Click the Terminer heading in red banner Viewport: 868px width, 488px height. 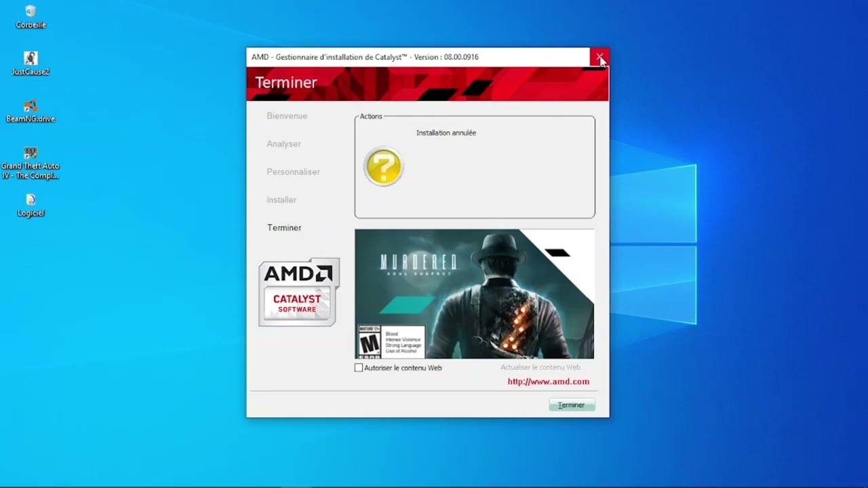[286, 83]
